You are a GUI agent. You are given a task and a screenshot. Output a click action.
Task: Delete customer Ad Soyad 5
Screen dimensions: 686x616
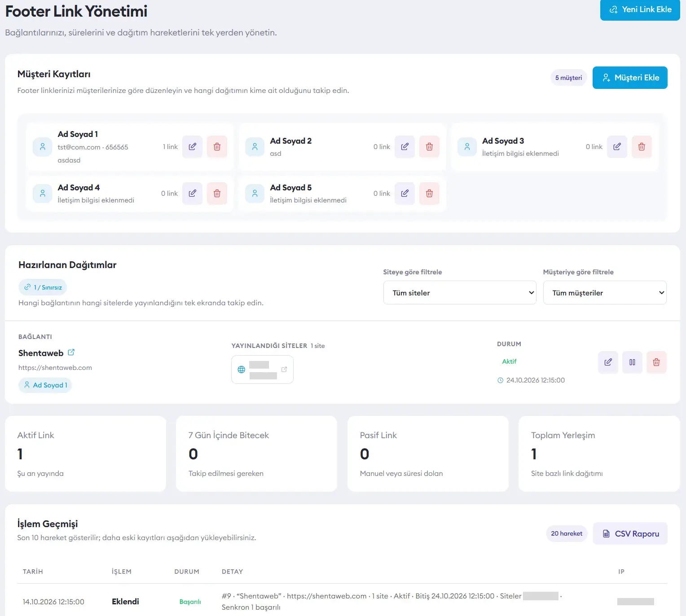point(429,194)
